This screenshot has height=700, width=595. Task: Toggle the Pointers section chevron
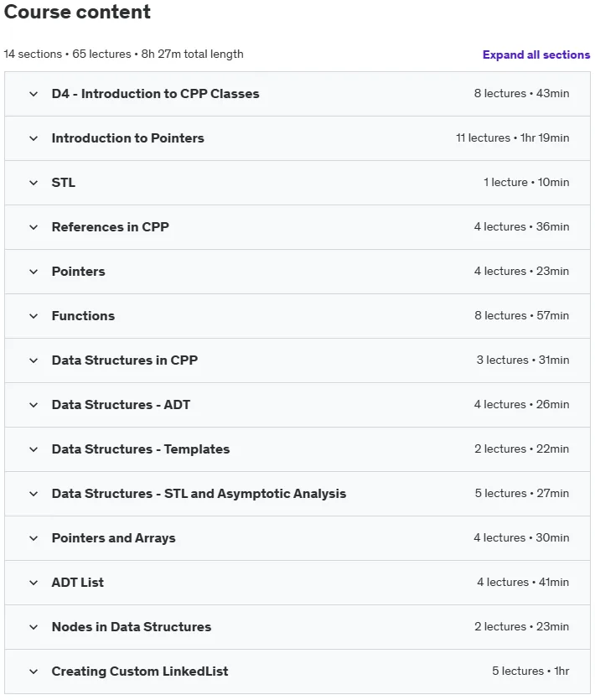coord(34,272)
